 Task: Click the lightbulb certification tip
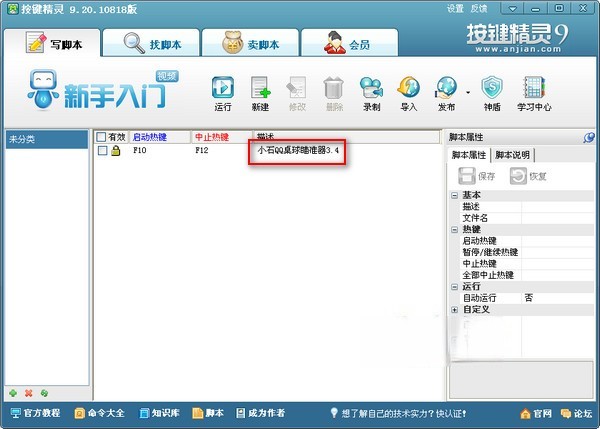click(398, 413)
